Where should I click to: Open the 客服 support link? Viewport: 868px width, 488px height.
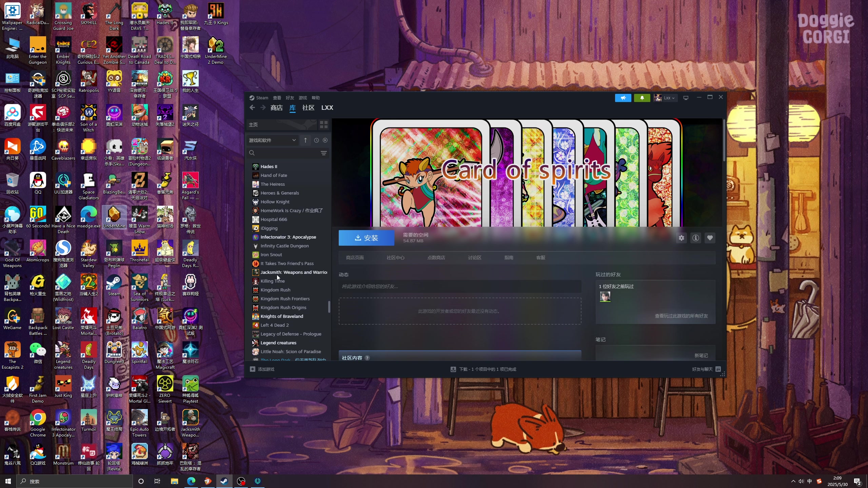(x=541, y=258)
